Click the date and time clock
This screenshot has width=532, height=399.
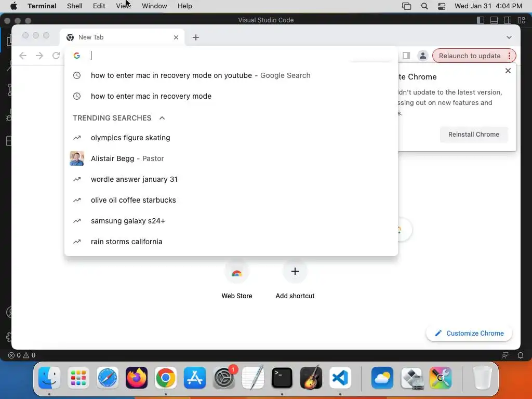pos(488,6)
